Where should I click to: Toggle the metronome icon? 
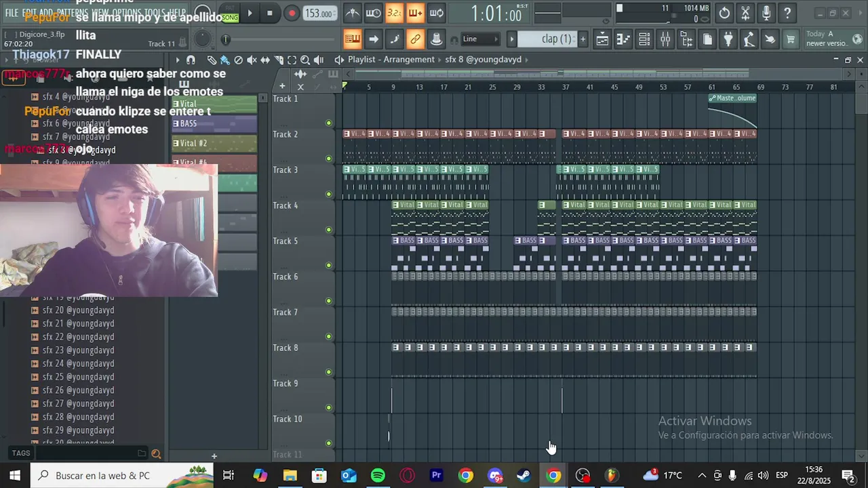(353, 13)
